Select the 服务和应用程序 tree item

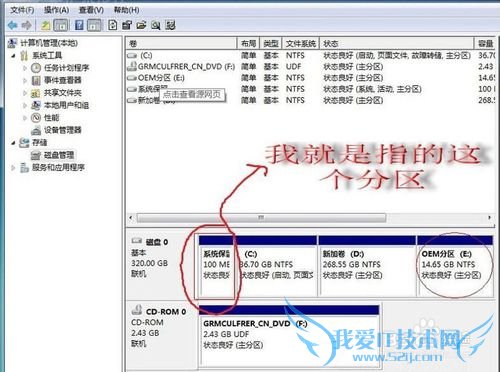click(58, 168)
